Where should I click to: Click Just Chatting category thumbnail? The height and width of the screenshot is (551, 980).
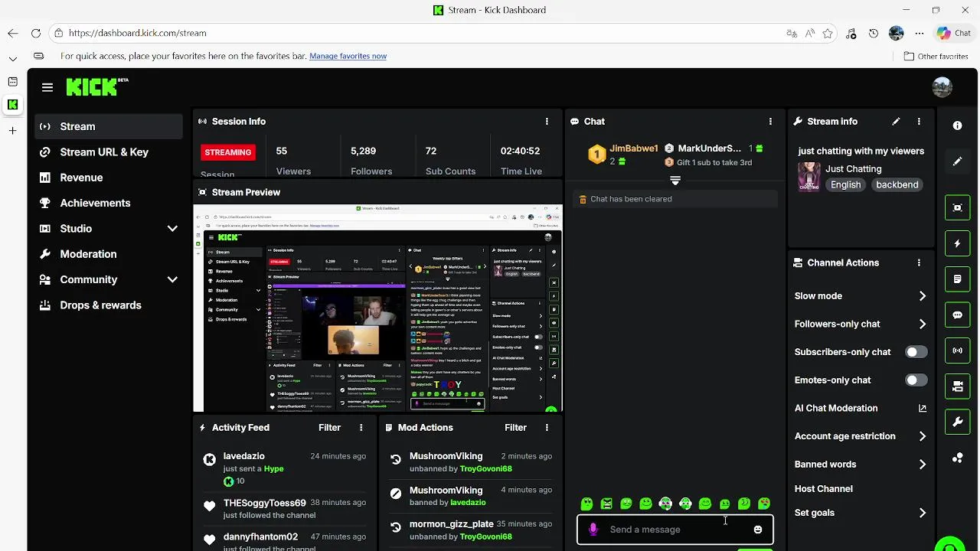[x=808, y=177]
